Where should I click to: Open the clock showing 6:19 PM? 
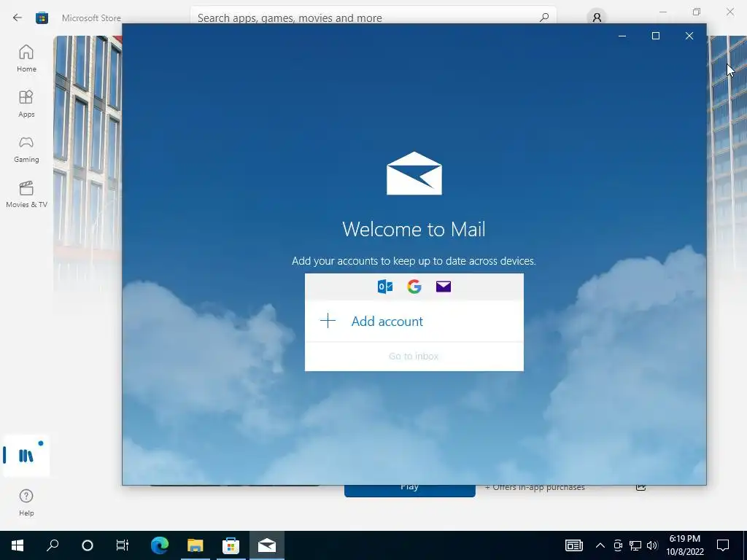[684, 545]
